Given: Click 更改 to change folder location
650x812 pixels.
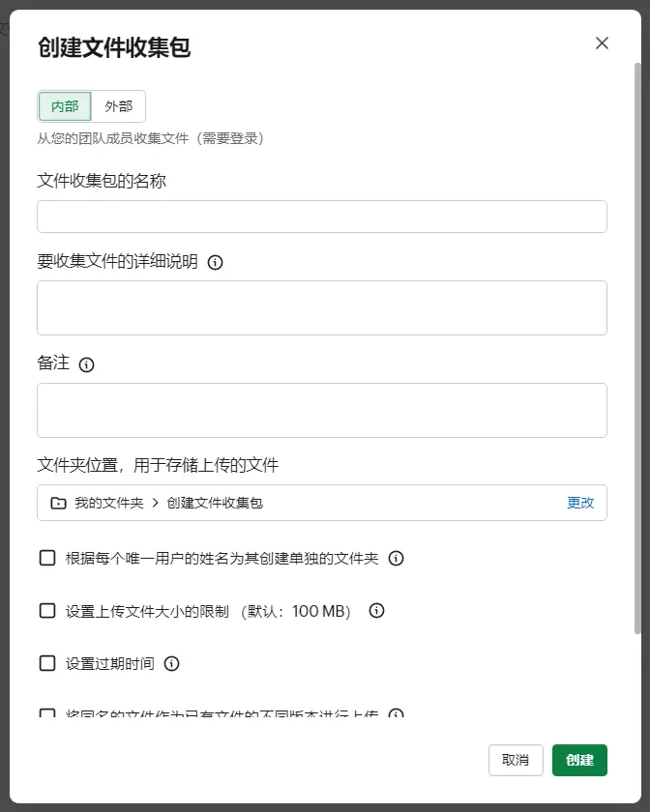Looking at the screenshot, I should point(580,503).
